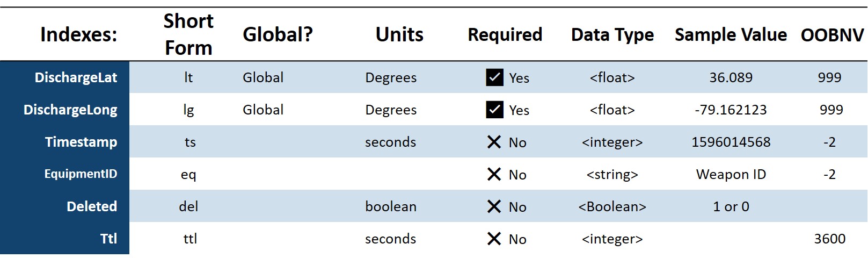This screenshot has width=868, height=258.
Task: Click the X mark in Timestamp row
Action: [x=494, y=142]
